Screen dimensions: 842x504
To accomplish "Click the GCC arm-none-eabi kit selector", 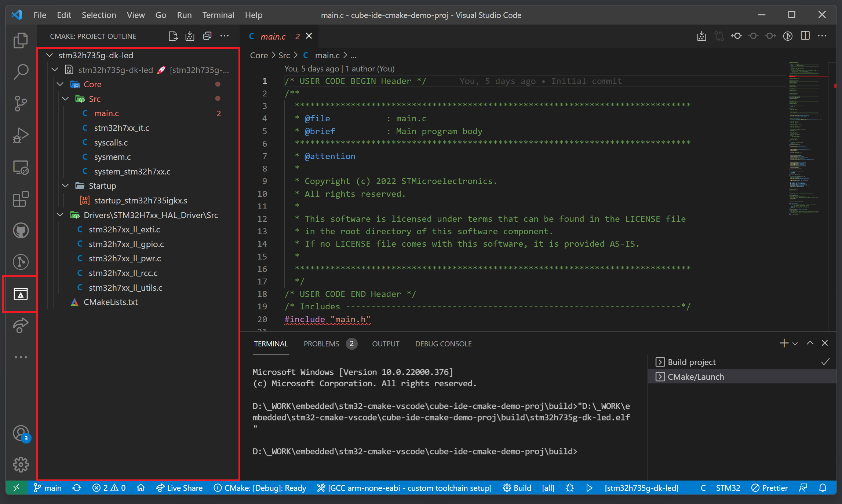I will (x=404, y=488).
